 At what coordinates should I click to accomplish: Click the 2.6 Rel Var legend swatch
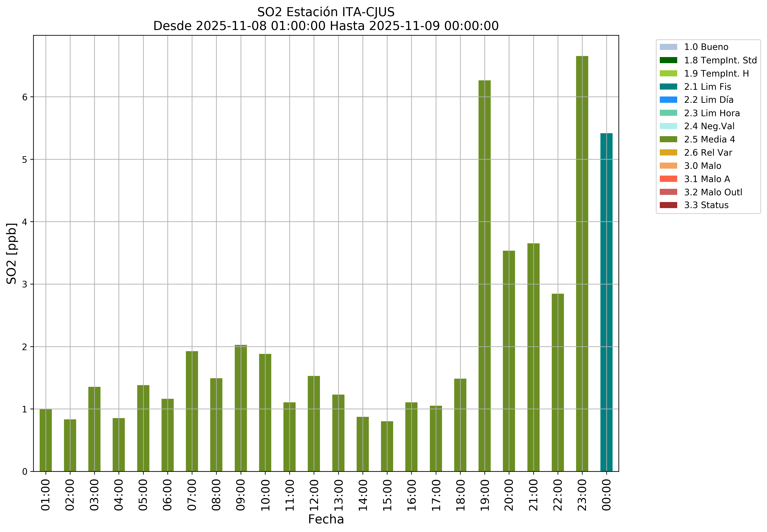click(x=668, y=153)
